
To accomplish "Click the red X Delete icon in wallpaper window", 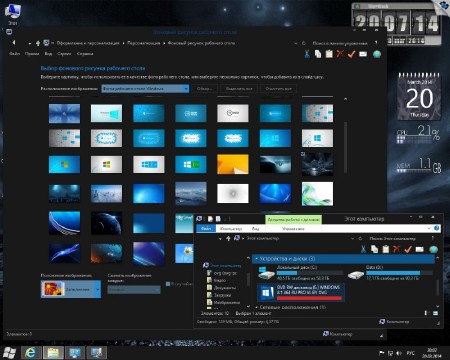I will (340, 54).
